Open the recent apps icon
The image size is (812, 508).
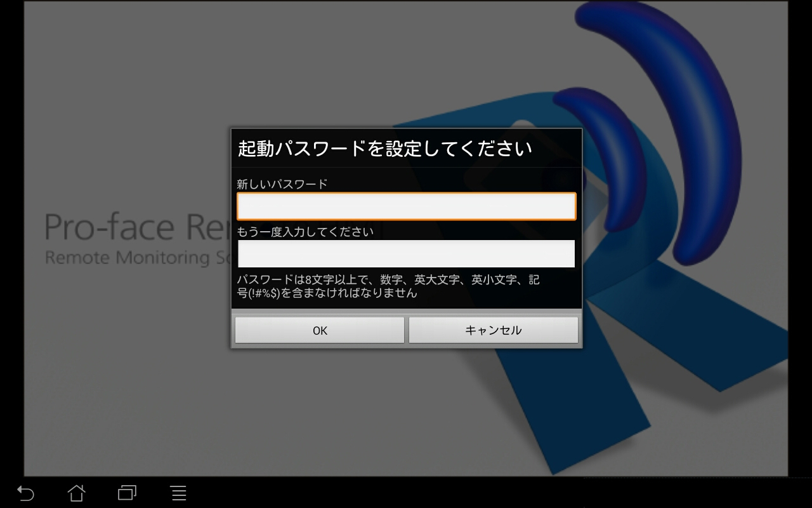pos(127,493)
